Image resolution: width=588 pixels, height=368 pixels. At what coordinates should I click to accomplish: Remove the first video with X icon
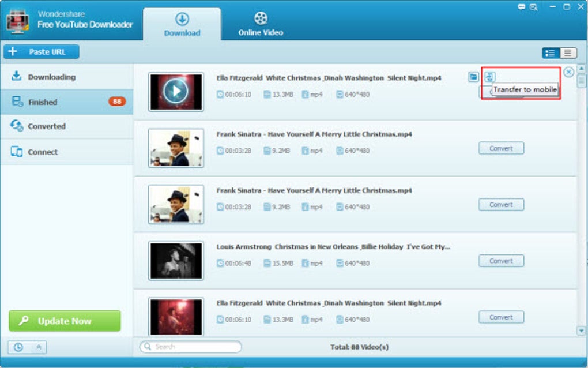[568, 72]
